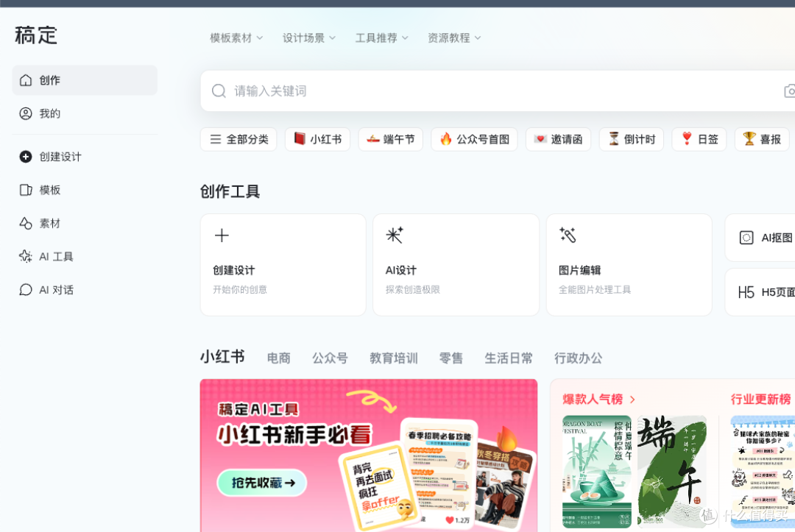The width and height of the screenshot is (795, 532).
Task: Expand the 工具推荐 menu
Action: [x=381, y=38]
